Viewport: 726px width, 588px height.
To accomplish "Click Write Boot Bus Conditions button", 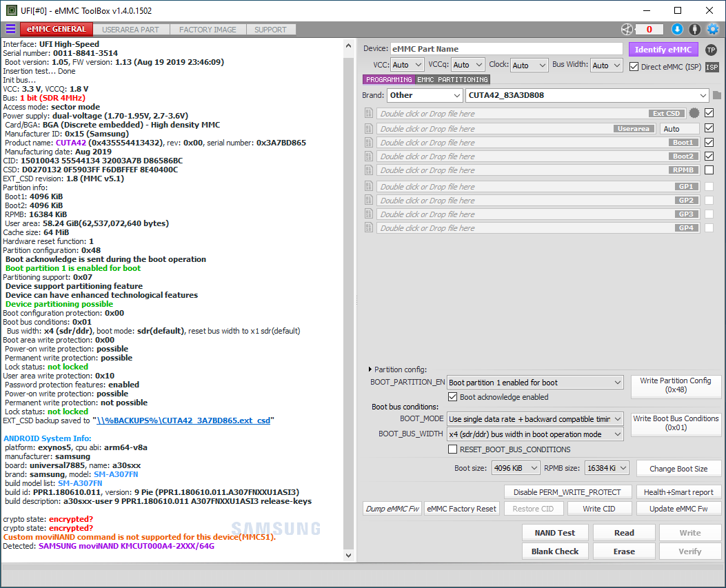I will coord(676,423).
